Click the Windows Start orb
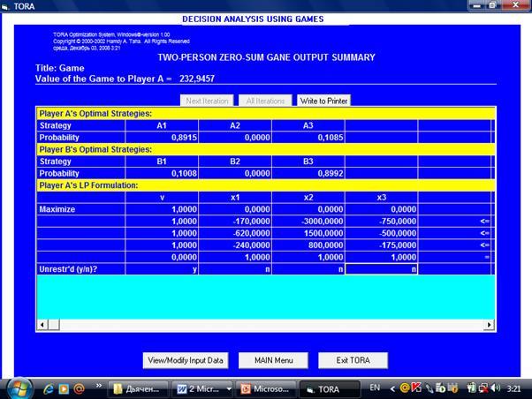532x399 pixels. [x=19, y=387]
